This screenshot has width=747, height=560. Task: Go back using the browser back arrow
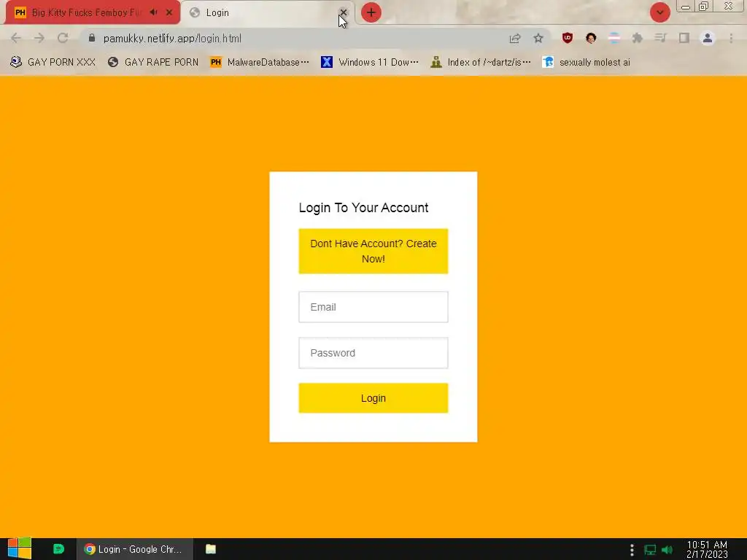[x=16, y=38]
